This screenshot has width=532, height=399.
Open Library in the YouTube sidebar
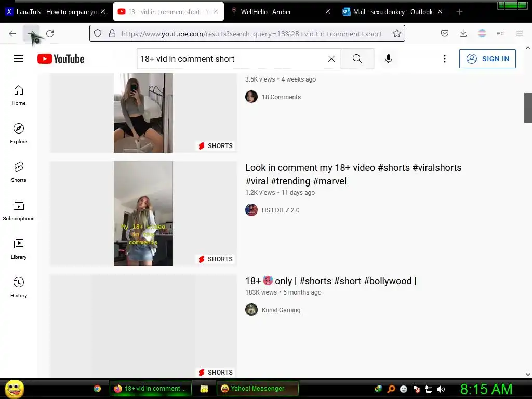19,249
